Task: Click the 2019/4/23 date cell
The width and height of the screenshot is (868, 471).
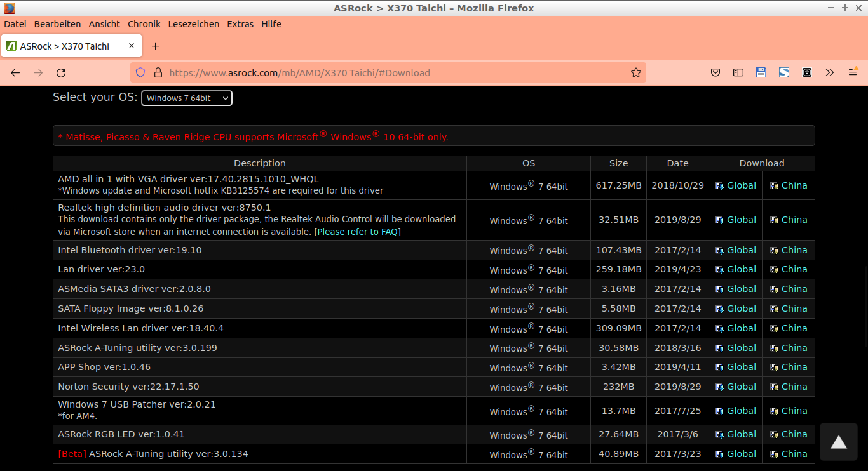Action: [677, 269]
